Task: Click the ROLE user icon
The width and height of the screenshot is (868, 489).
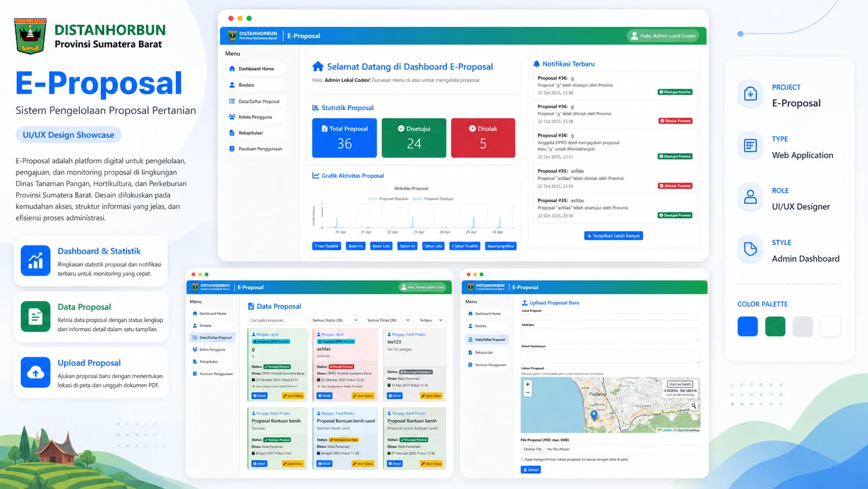Action: click(x=750, y=197)
